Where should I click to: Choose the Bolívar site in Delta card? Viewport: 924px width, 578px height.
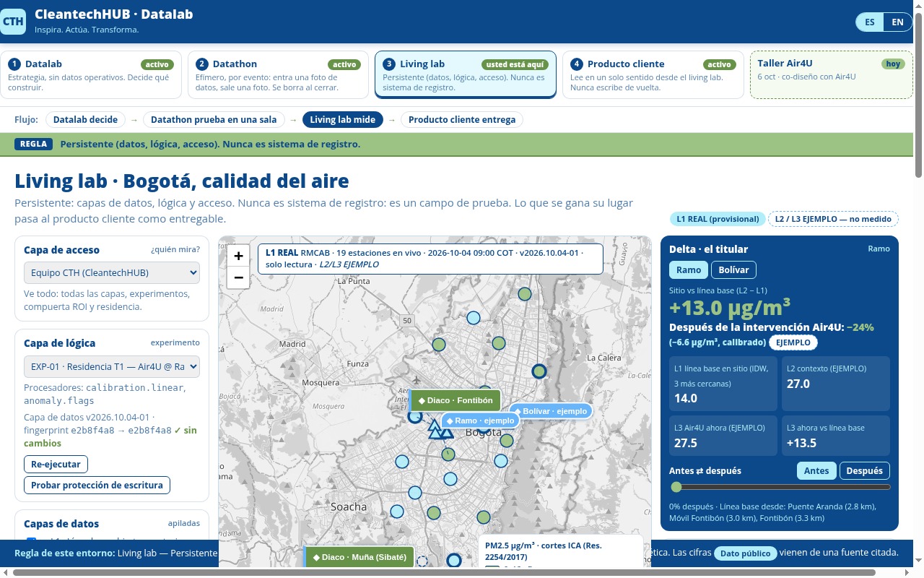coord(733,270)
